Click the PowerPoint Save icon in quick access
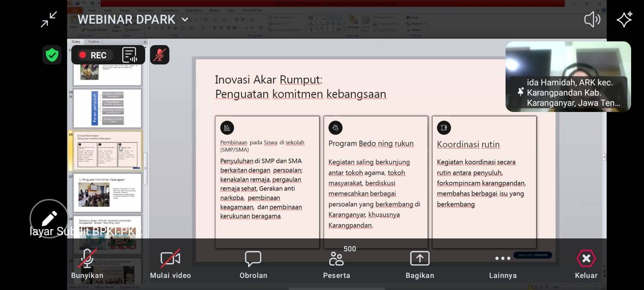The image size is (644, 290). click(77, 3)
